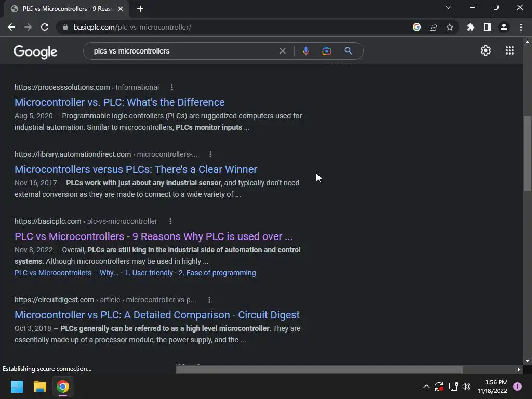This screenshot has height=399, width=532.
Task: Click the https://processsolutions.com URL text
Action: (62, 87)
